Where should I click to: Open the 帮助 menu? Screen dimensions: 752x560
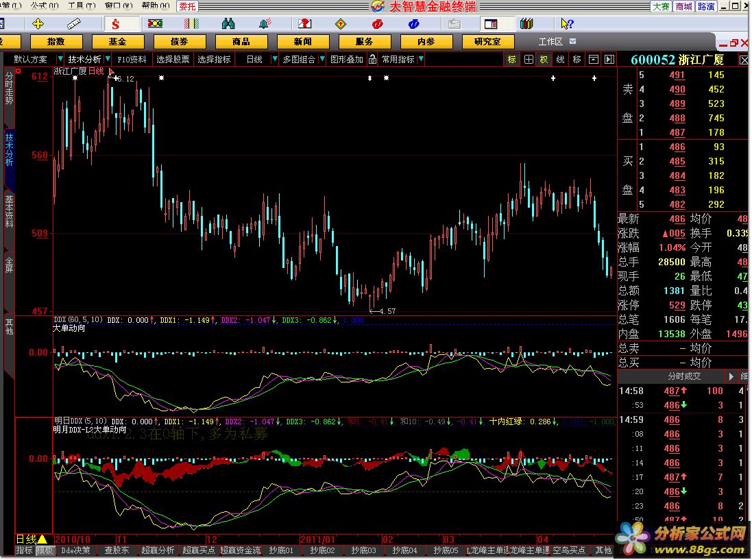(x=156, y=5)
